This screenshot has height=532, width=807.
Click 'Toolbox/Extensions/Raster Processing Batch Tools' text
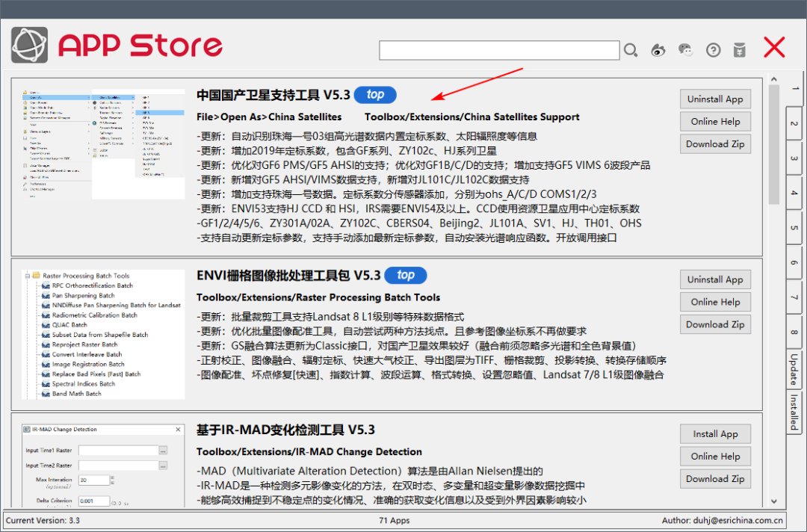click(x=318, y=297)
